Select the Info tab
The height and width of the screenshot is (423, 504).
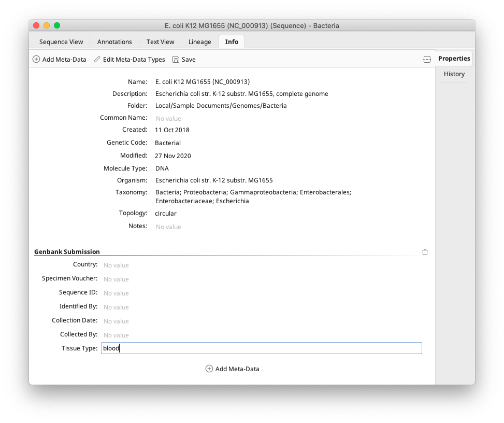(232, 42)
